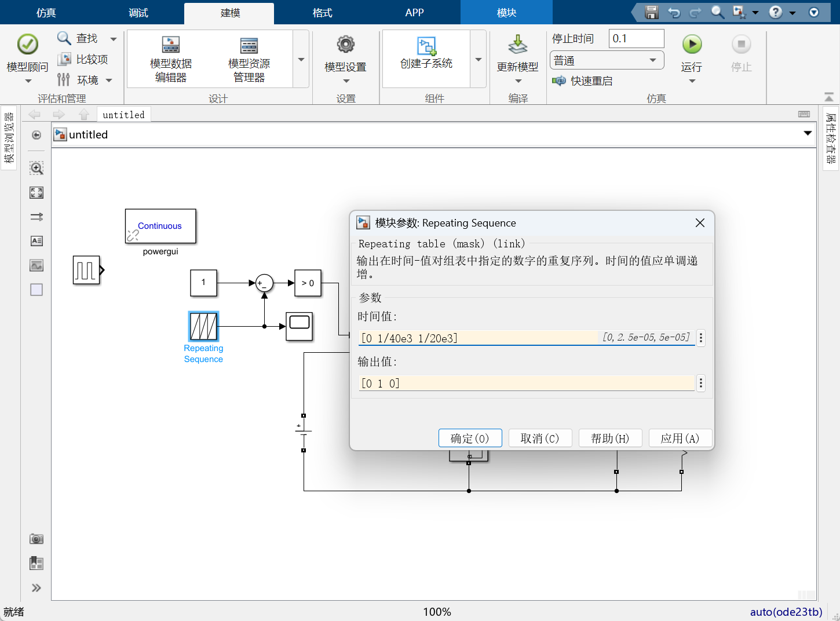
Task: Click the hide/show browser arrow icon
Action: tap(36, 135)
